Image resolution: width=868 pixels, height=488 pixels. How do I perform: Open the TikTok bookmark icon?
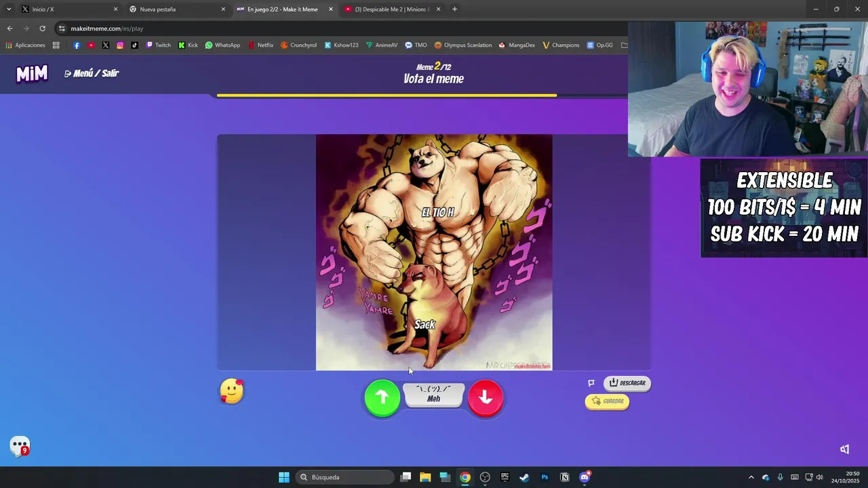pos(134,45)
